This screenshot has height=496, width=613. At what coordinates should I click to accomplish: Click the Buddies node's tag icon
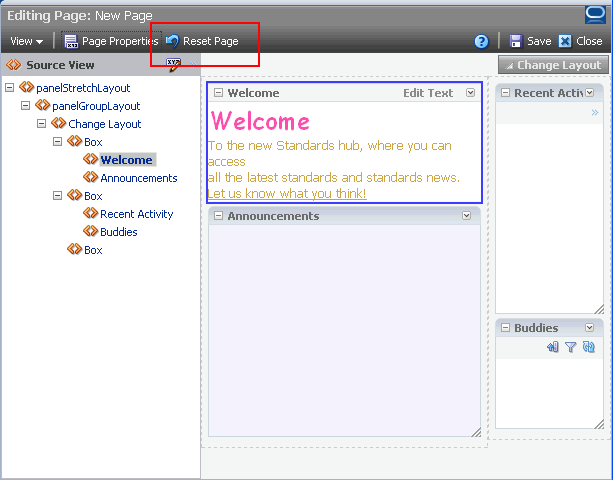click(x=90, y=231)
